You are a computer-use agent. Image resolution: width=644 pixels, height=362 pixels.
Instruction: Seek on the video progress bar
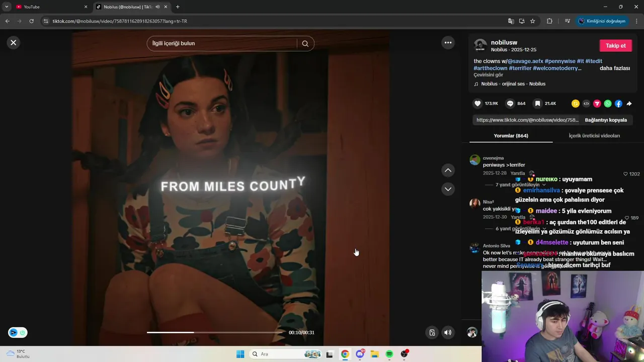pos(215,332)
